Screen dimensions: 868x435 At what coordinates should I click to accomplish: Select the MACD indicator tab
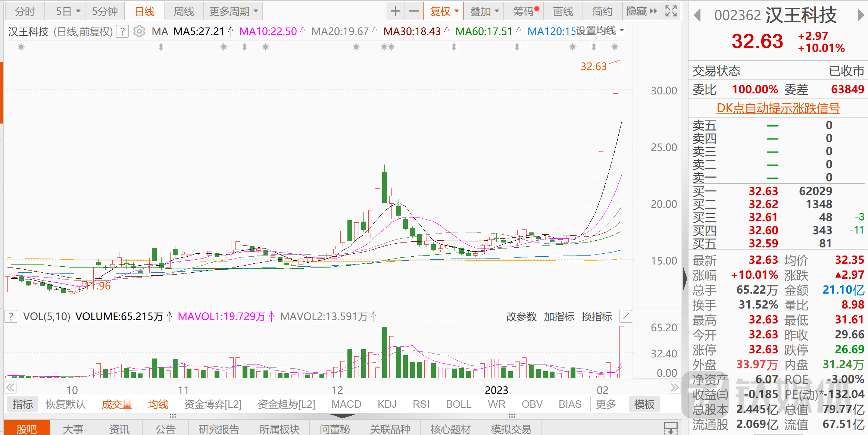tap(346, 404)
